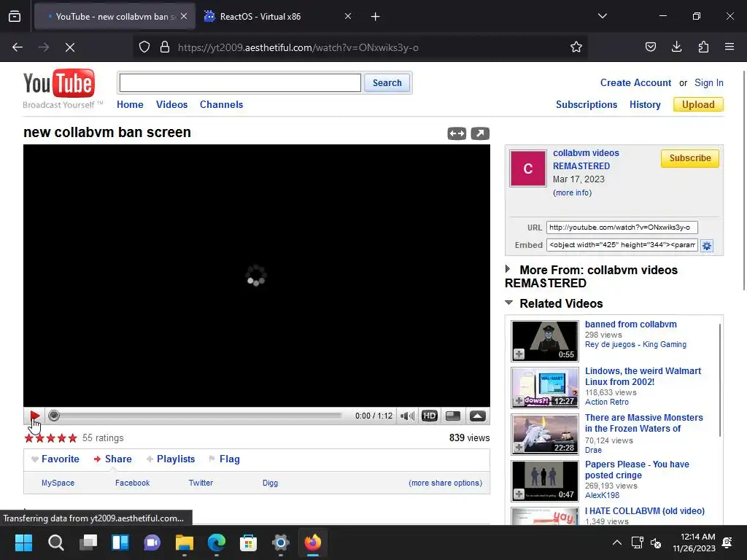Open embed customization gear icon
The height and width of the screenshot is (560, 747).
tap(707, 246)
